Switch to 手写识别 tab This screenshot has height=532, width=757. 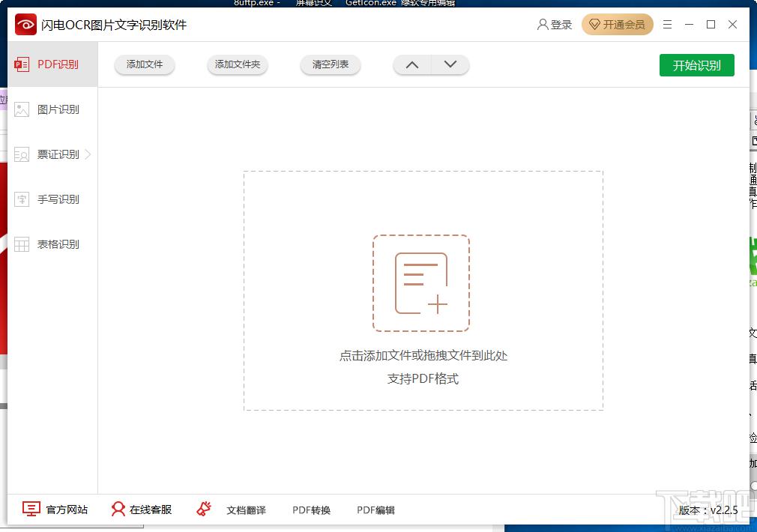click(52, 199)
